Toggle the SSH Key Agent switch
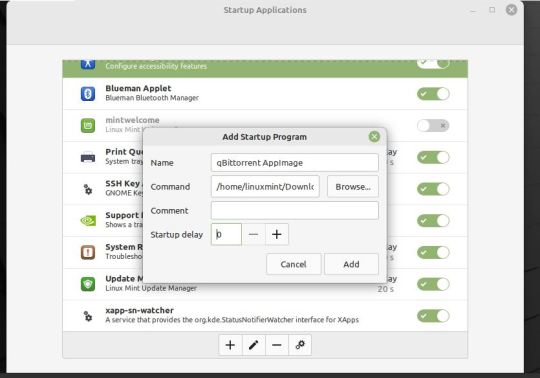 [x=433, y=189]
